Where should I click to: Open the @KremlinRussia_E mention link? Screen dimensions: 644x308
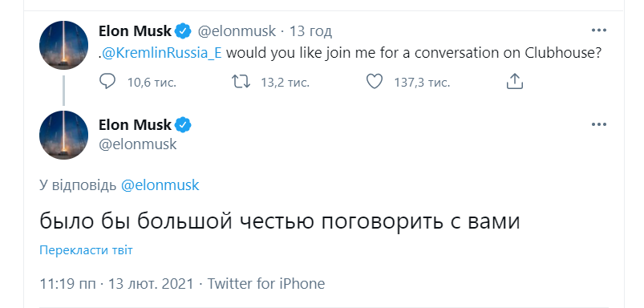point(161,54)
